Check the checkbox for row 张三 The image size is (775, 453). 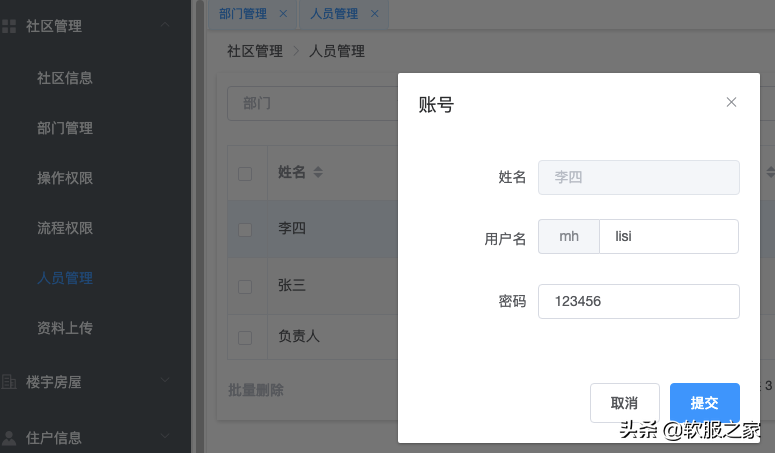coord(245,287)
